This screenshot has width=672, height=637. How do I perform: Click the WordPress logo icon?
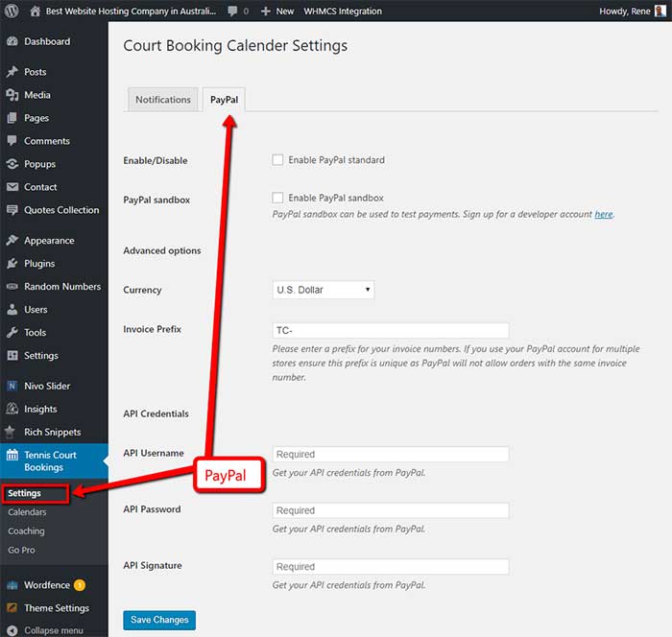point(12,11)
